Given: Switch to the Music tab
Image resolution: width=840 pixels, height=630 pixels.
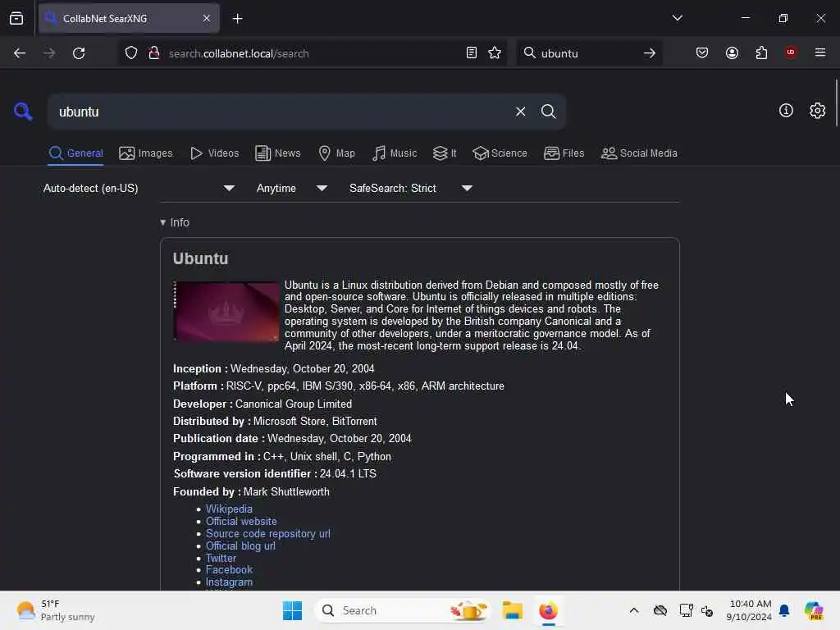Looking at the screenshot, I should pos(395,153).
